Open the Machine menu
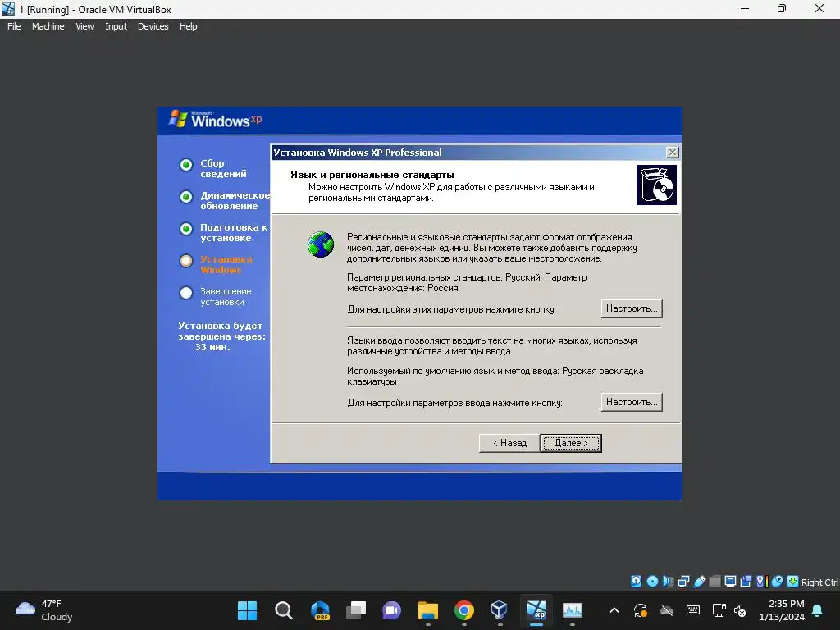This screenshot has width=840, height=630. tap(48, 26)
